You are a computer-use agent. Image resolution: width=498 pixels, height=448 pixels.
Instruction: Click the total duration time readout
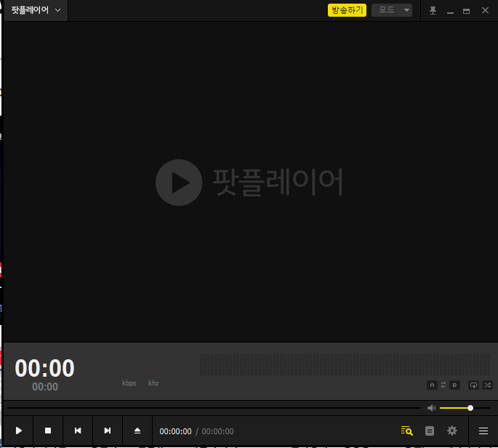coord(217,431)
